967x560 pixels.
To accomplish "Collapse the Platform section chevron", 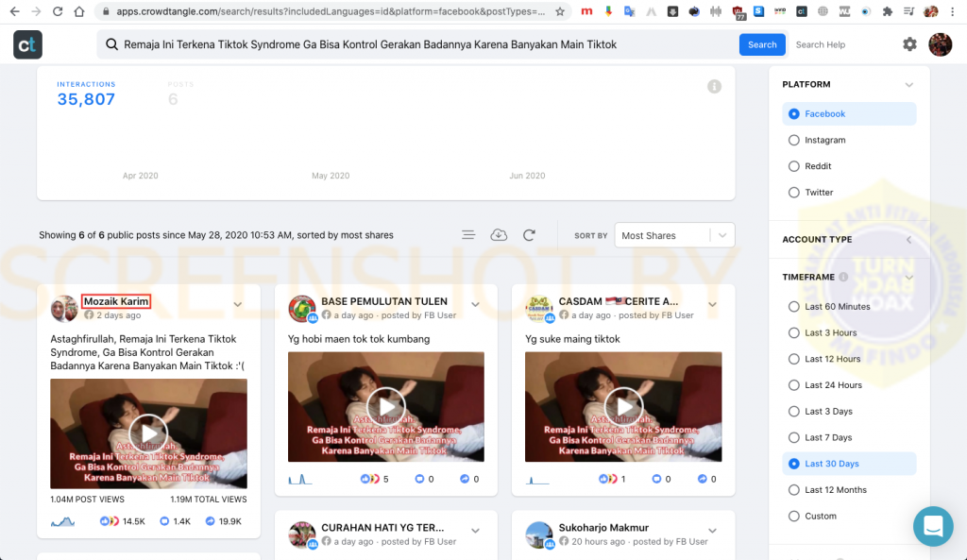I will click(x=909, y=84).
